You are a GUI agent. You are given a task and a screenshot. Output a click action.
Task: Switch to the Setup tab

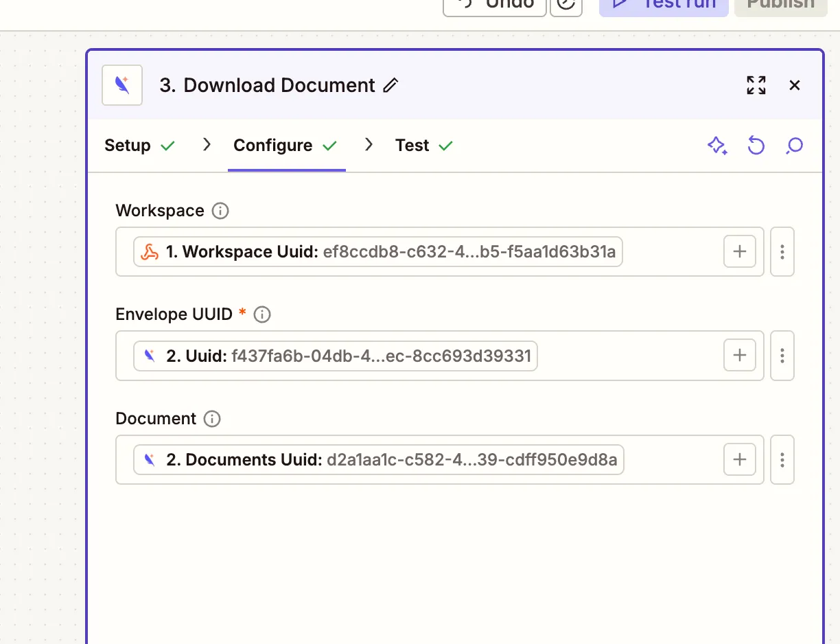tap(128, 146)
